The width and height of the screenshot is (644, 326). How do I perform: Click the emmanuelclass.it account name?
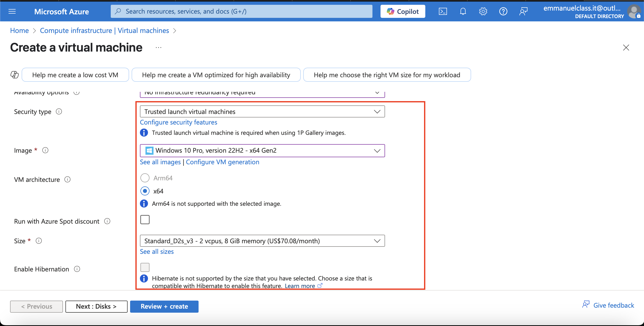tap(582, 8)
